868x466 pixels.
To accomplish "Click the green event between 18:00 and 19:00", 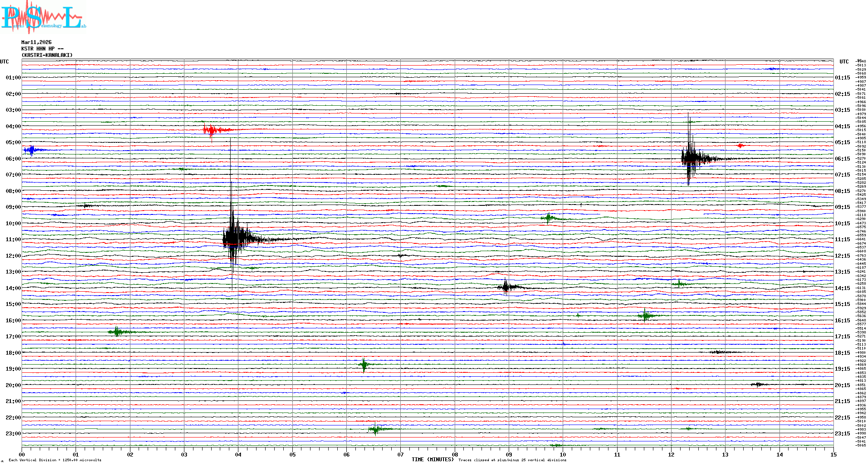I will point(364,365).
